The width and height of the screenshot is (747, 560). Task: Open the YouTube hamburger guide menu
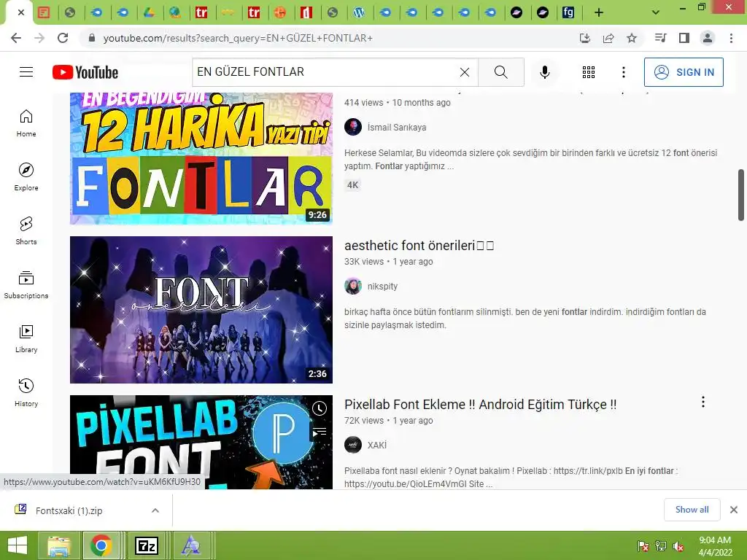point(26,72)
